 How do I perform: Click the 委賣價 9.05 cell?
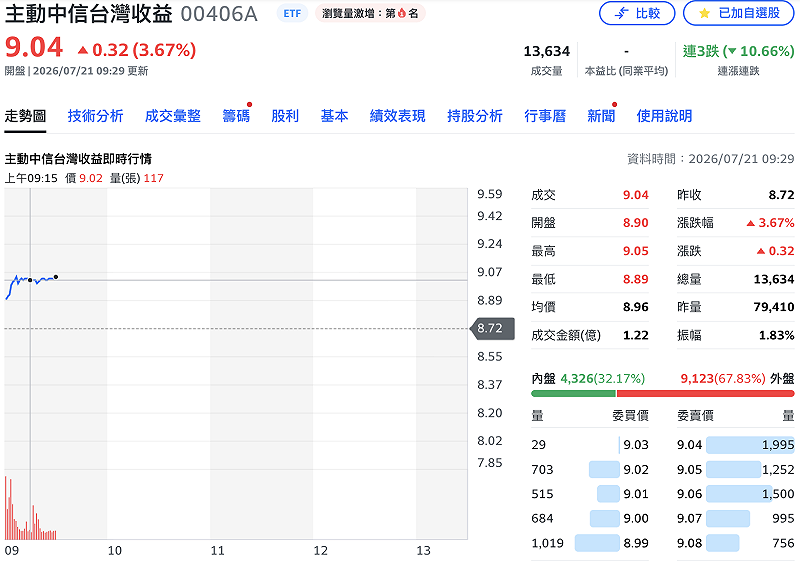[x=689, y=469]
